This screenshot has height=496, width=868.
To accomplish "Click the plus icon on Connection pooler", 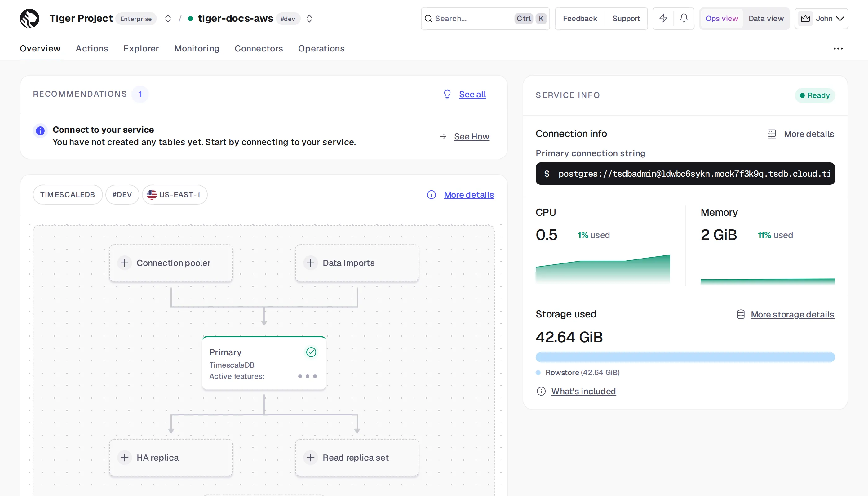I will click(124, 263).
